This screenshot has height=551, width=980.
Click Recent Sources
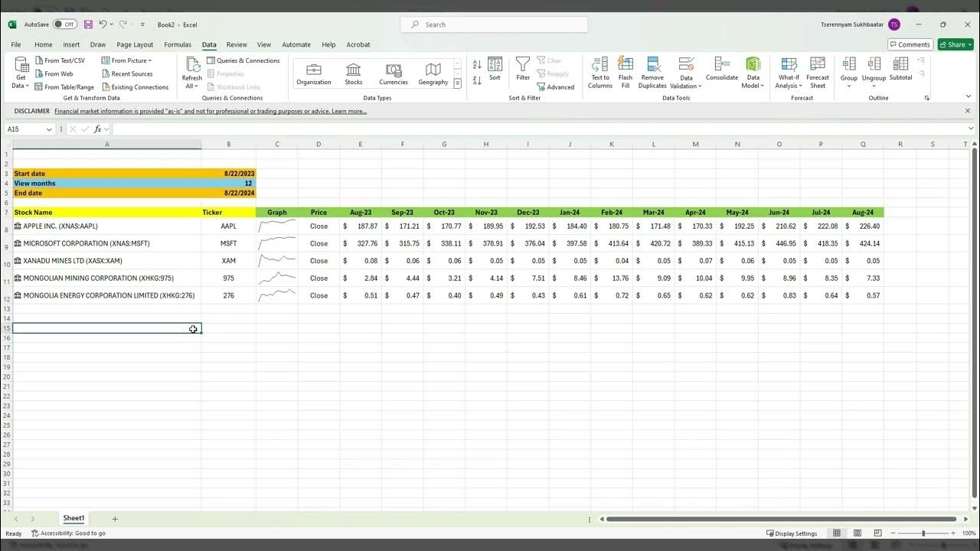(127, 73)
